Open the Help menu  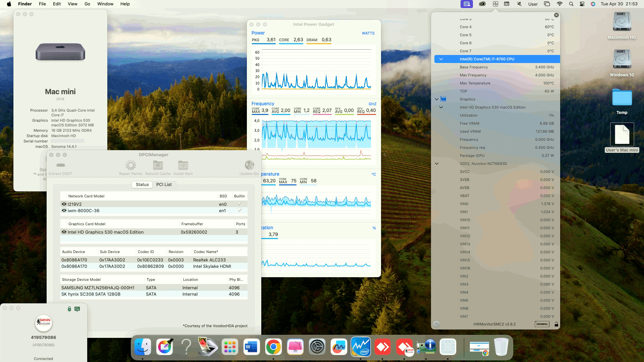(x=125, y=4)
